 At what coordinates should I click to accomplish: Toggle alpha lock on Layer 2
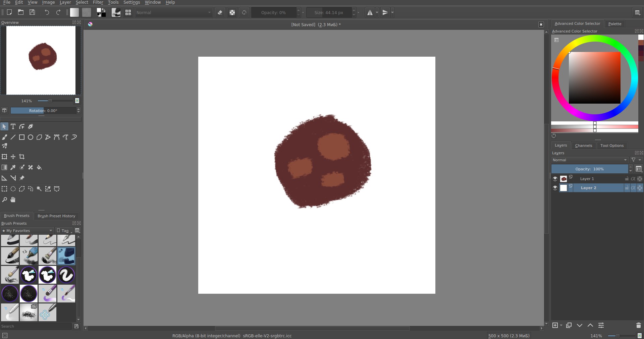(x=633, y=188)
